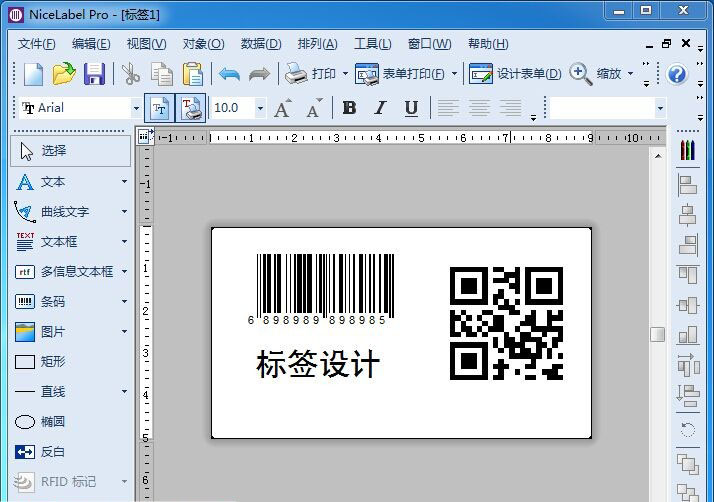Redo the last action
The width and height of the screenshot is (714, 502).
pyautogui.click(x=259, y=74)
